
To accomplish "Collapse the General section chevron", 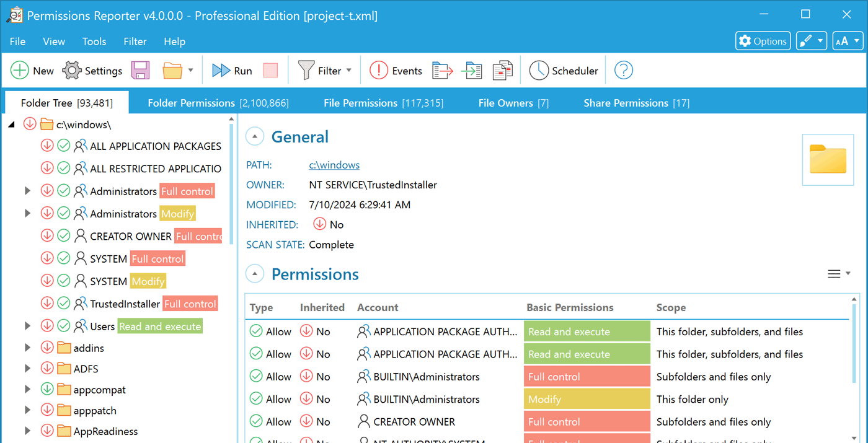I will pos(254,136).
